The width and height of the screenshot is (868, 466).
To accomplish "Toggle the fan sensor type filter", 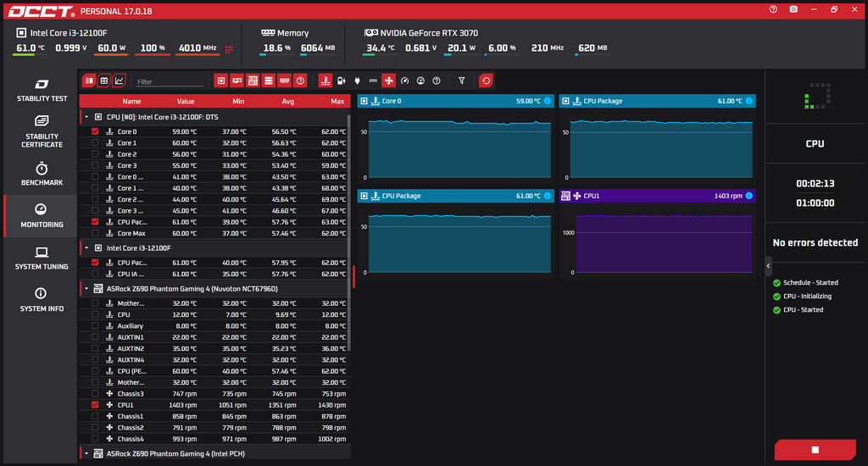I will [388, 80].
